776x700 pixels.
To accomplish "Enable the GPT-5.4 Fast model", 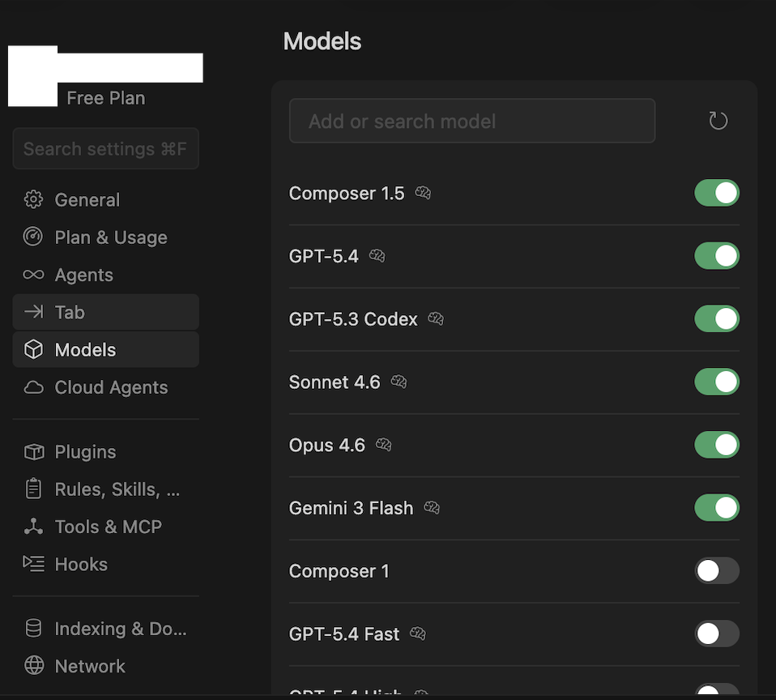I will (716, 634).
